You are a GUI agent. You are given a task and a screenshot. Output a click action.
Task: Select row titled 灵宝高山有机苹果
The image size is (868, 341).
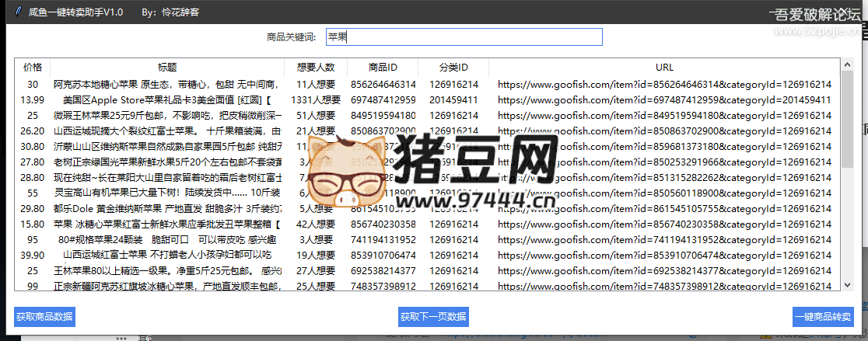click(427, 193)
